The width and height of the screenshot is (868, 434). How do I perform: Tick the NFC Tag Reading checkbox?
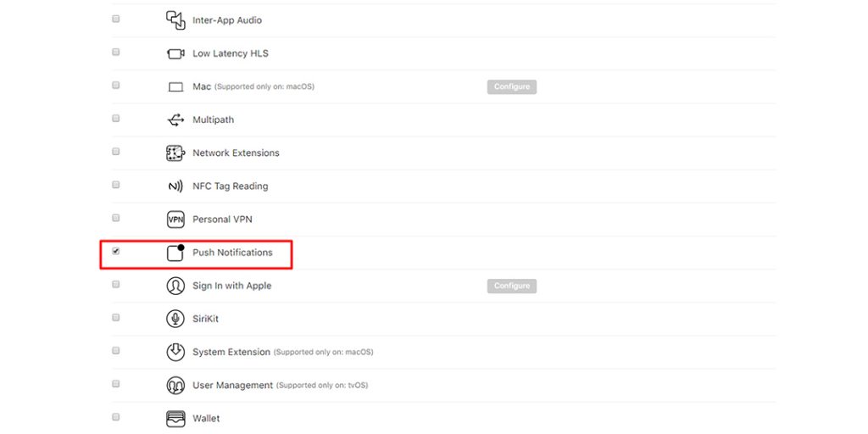coord(115,185)
